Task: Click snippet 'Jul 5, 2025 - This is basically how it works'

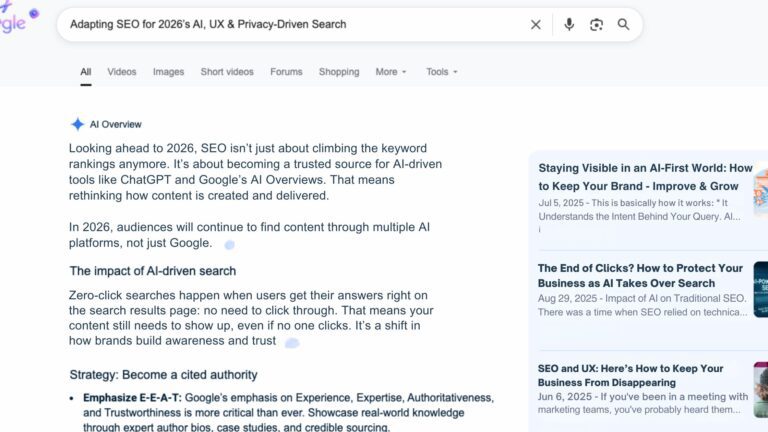Action: tap(639, 210)
